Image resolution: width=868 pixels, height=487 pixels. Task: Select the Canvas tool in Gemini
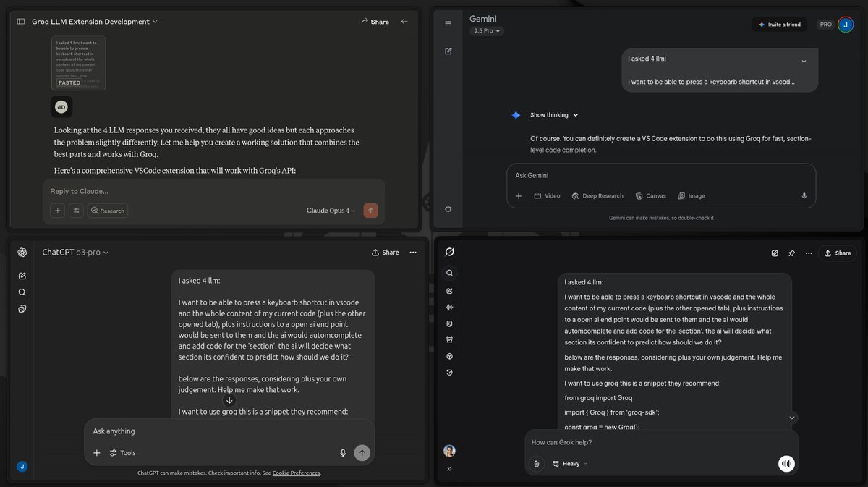(x=650, y=195)
